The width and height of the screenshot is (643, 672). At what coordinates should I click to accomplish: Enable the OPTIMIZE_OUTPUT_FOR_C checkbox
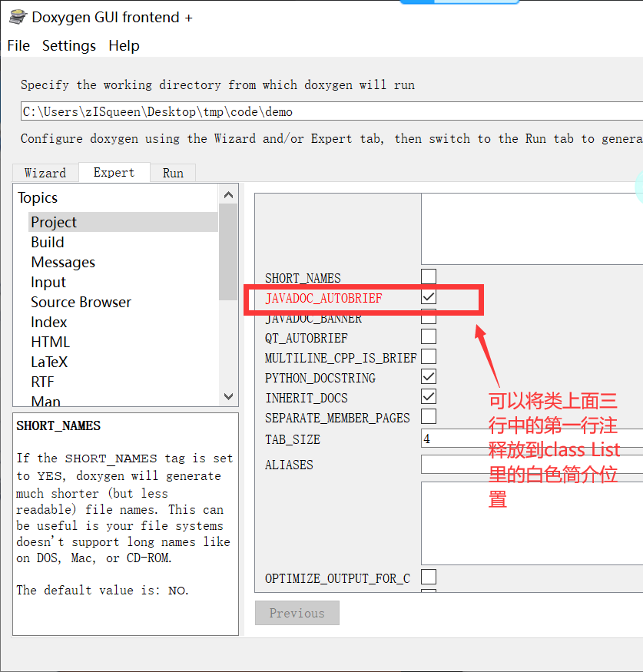[429, 577]
